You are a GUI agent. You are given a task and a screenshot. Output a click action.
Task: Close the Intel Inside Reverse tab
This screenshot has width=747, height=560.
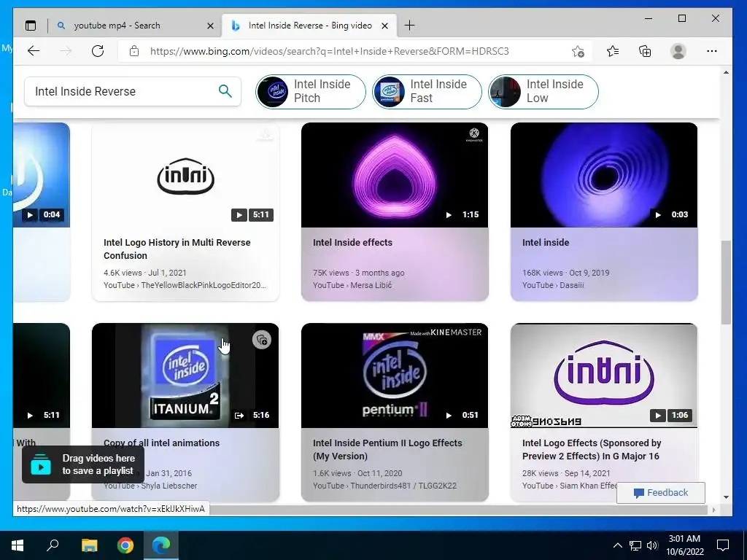[385, 26]
